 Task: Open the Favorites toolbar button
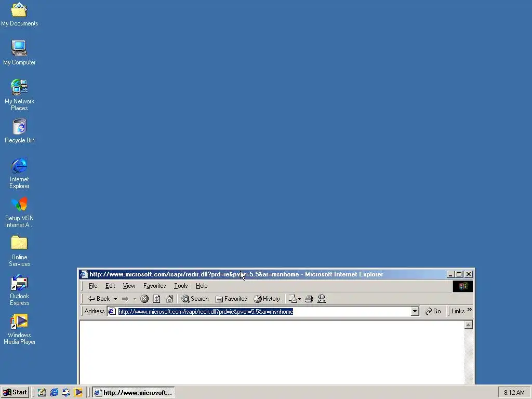(x=231, y=299)
